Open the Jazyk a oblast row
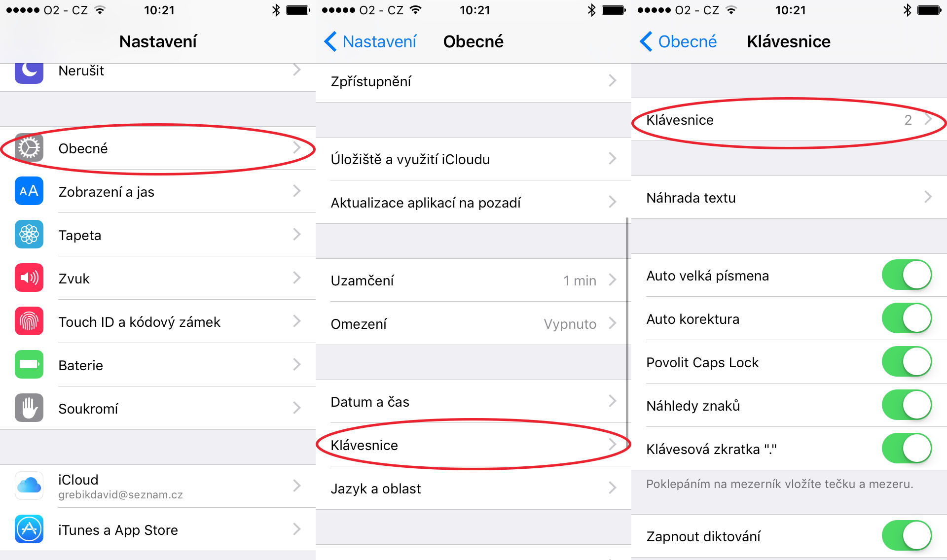947x560 pixels. coord(473,489)
